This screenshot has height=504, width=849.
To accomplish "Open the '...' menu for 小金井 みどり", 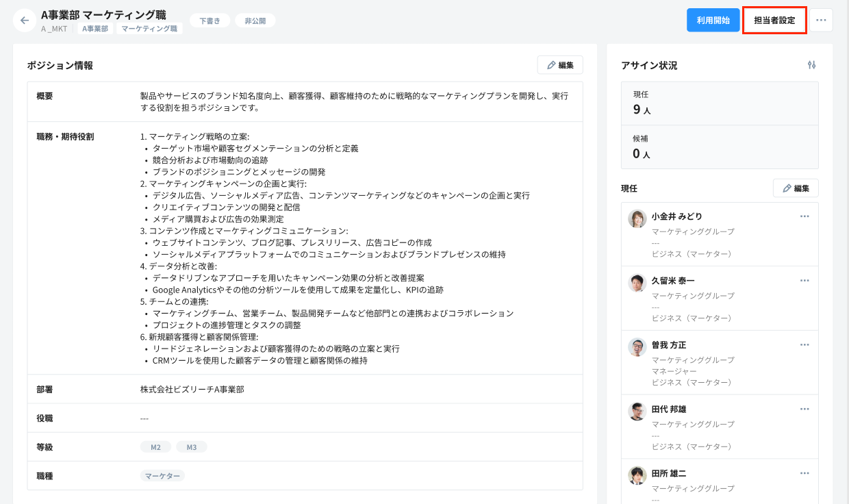I will (806, 216).
